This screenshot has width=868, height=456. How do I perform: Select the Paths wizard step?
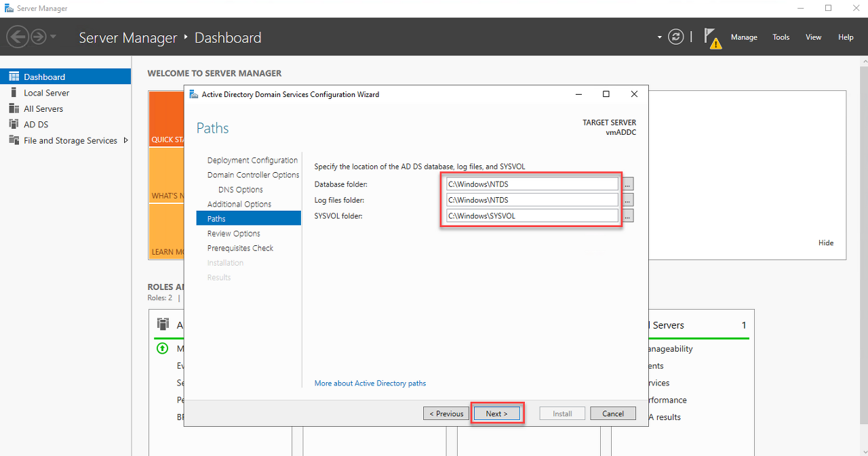249,218
